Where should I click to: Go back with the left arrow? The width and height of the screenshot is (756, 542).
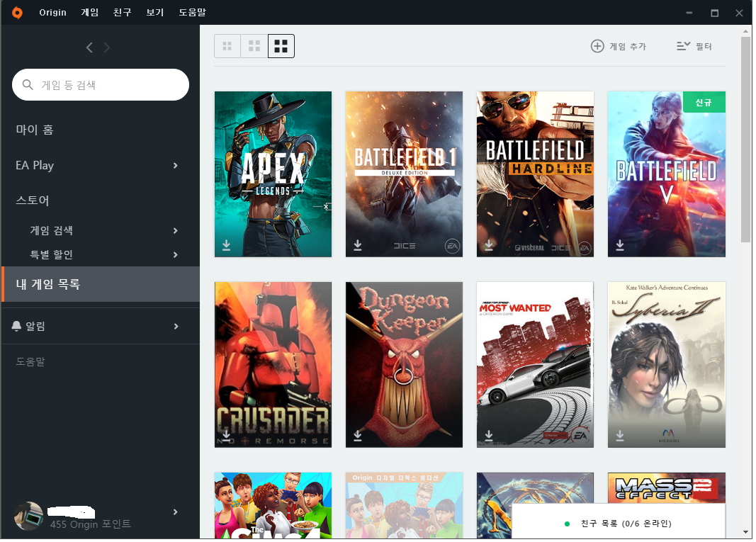(89, 47)
